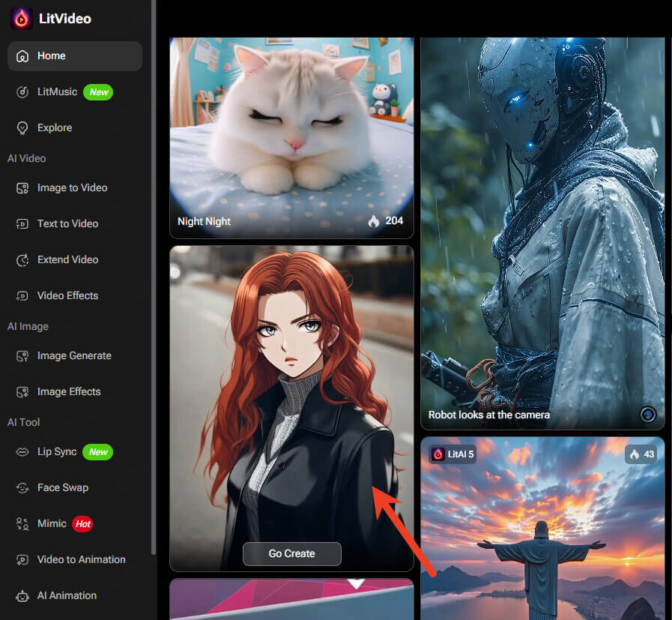The width and height of the screenshot is (672, 620).
Task: Click the Extend Video icon
Action: tap(22, 260)
